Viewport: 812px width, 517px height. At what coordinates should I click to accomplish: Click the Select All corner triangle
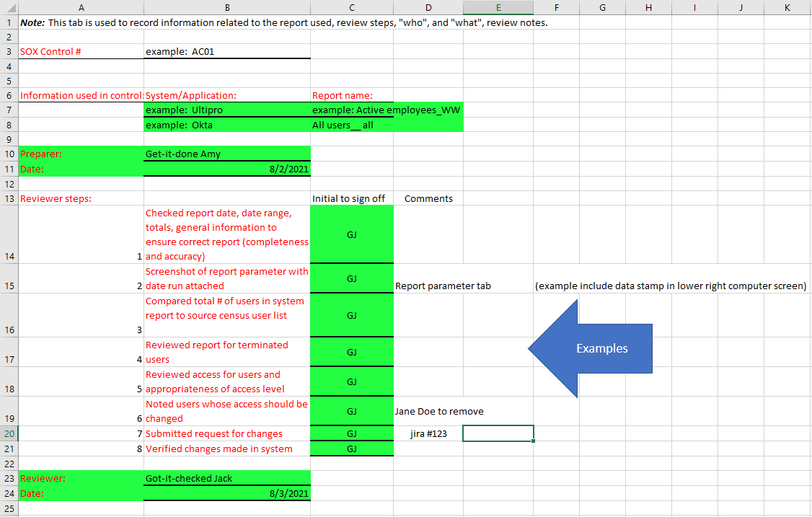point(9,7)
